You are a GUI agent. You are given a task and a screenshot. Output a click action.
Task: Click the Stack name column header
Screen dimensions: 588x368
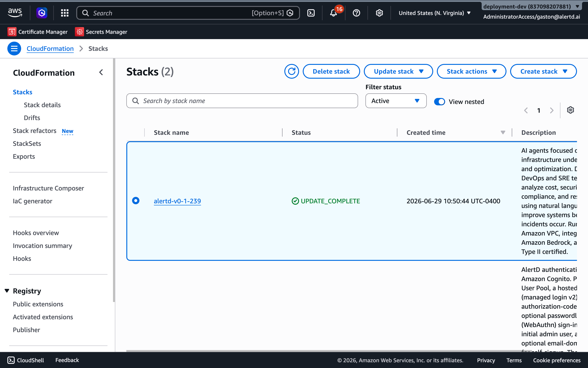click(171, 132)
